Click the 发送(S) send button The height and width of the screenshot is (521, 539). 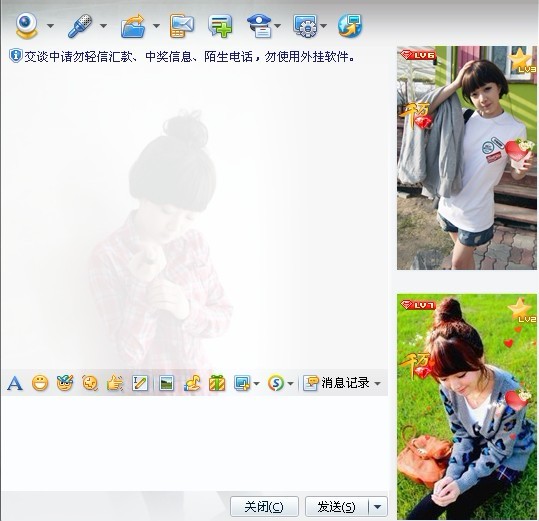[x=337, y=507]
